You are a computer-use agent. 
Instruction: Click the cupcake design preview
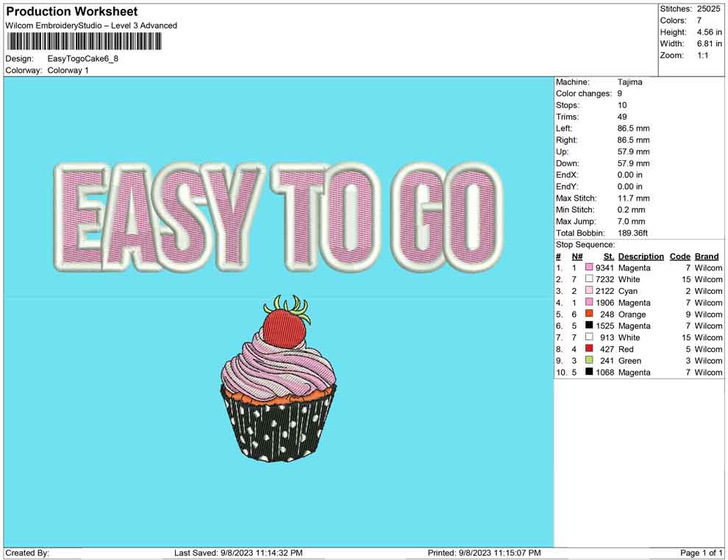click(x=279, y=382)
